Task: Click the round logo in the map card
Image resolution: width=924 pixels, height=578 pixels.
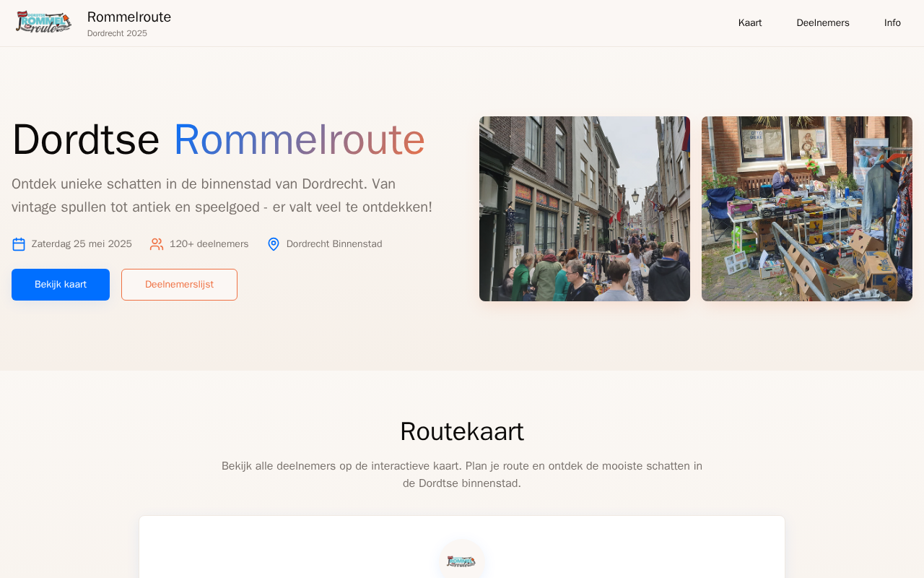Action: click(461, 561)
